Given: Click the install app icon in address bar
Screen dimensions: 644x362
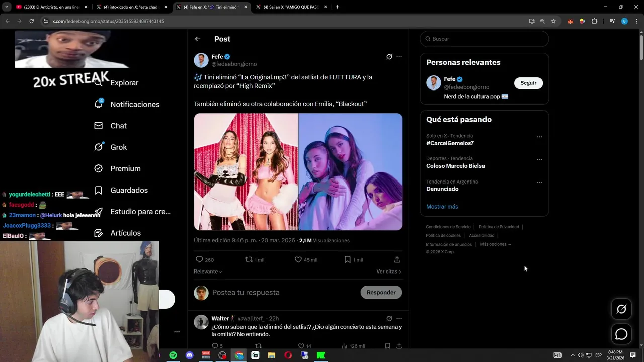Looking at the screenshot, I should point(532,21).
